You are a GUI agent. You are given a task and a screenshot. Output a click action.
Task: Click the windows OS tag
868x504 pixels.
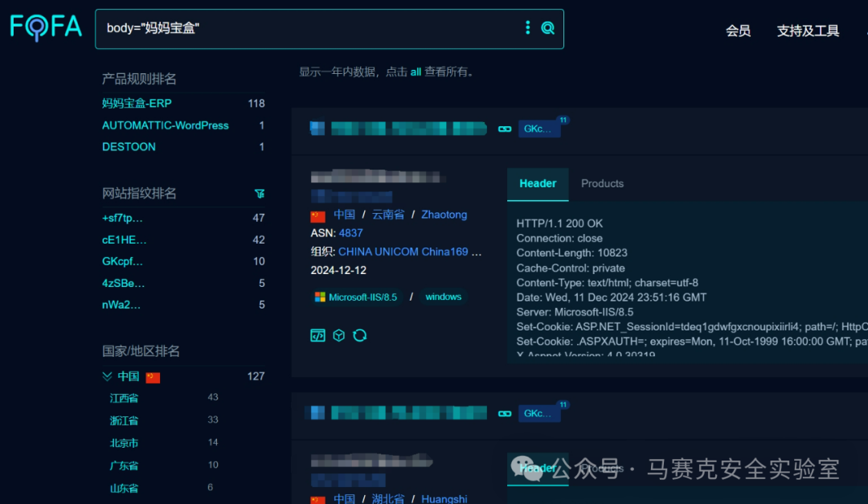443,297
